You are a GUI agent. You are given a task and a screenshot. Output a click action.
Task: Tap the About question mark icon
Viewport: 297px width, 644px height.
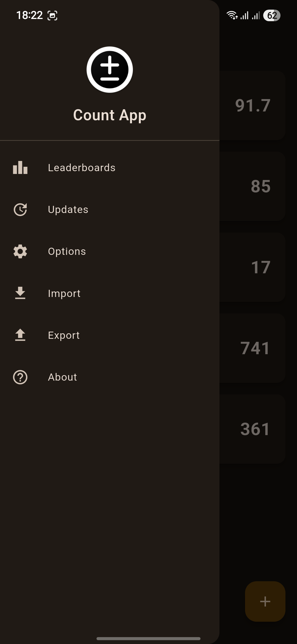pos(20,377)
